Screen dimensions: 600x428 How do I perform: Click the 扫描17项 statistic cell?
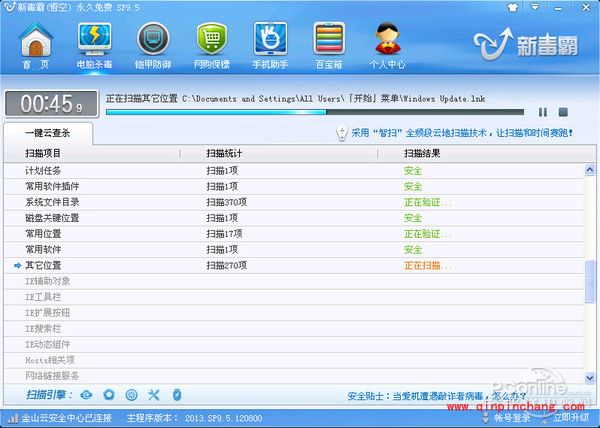224,234
